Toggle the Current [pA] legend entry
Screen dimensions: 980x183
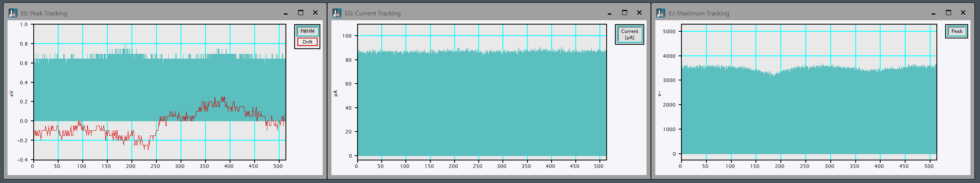click(629, 34)
